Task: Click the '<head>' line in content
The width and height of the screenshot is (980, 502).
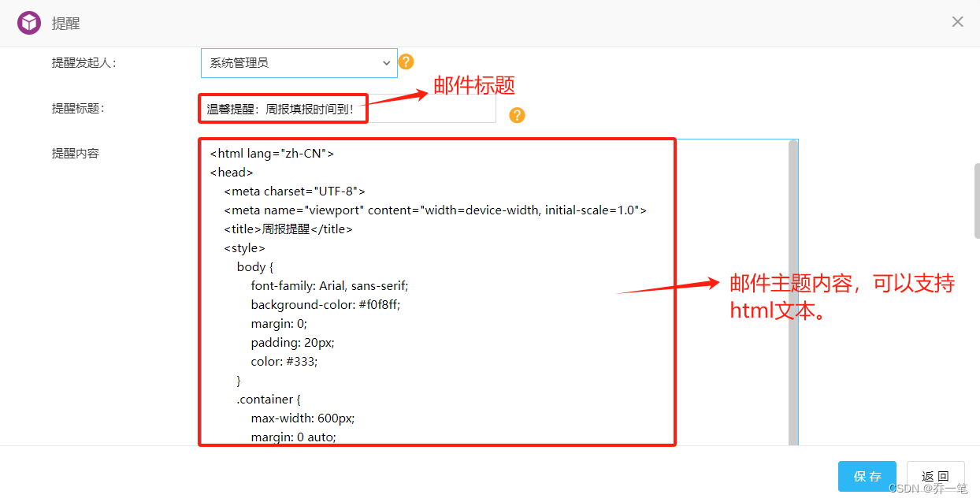Action: [x=232, y=173]
